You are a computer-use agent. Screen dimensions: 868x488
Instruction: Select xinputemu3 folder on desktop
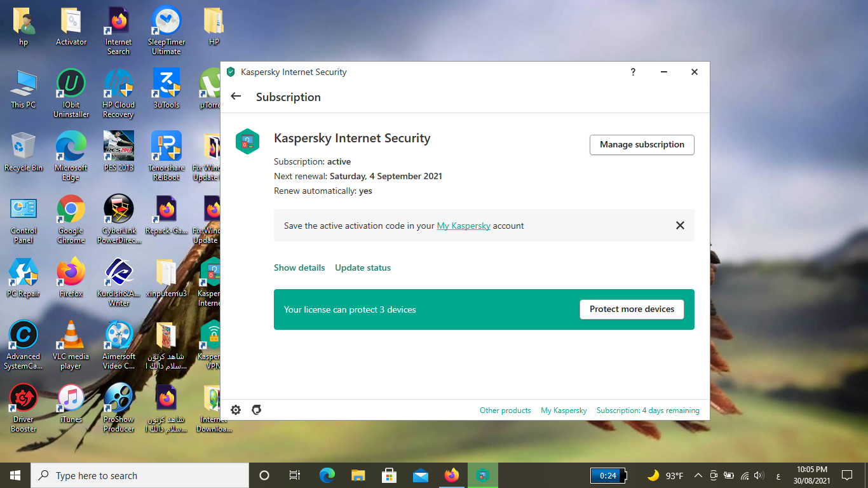point(166,278)
